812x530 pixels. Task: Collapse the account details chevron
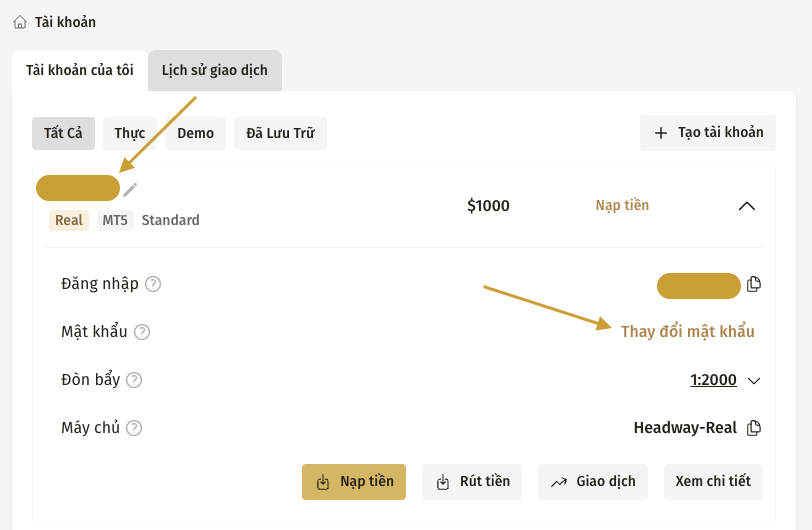click(746, 206)
